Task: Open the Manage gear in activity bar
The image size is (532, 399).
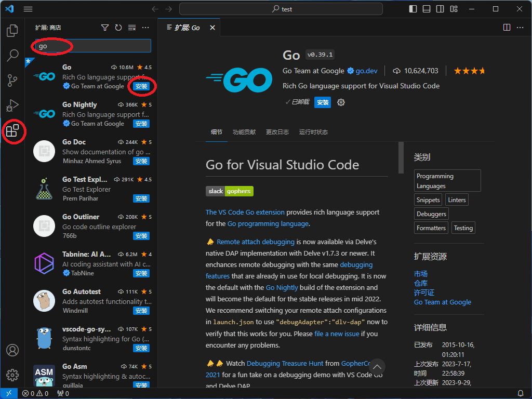Action: point(12,375)
